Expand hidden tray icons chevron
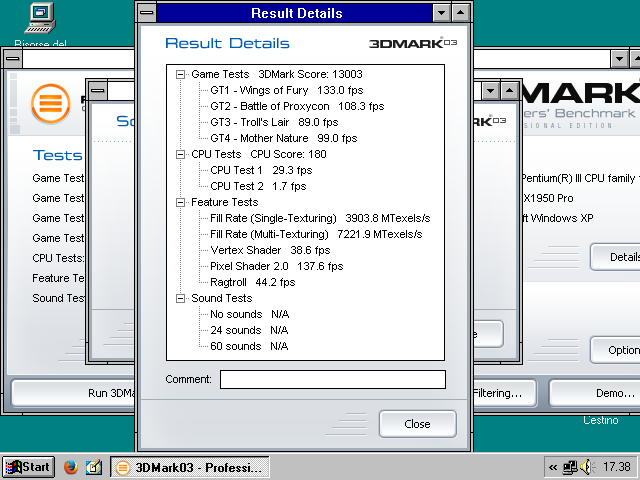This screenshot has width=640, height=480. point(553,467)
